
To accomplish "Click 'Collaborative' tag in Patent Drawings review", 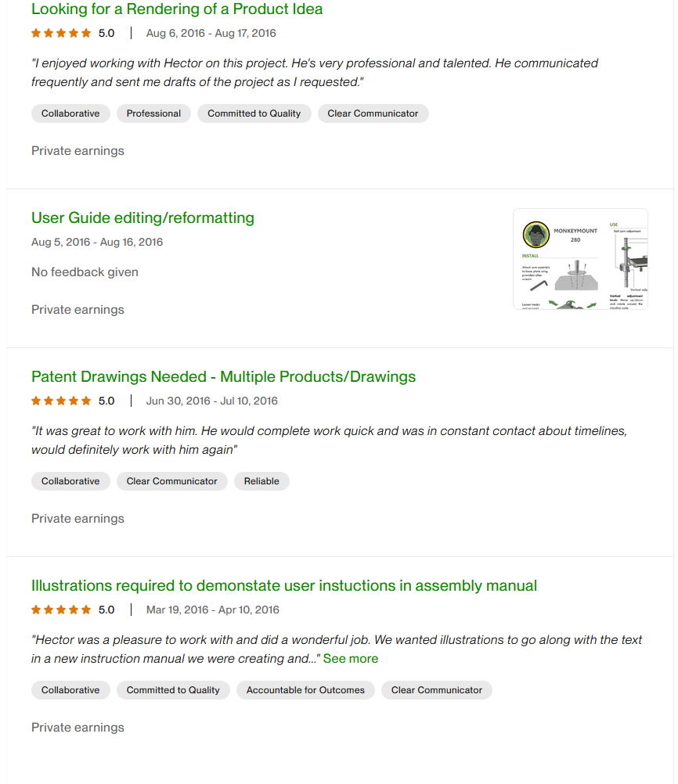I will [x=70, y=481].
